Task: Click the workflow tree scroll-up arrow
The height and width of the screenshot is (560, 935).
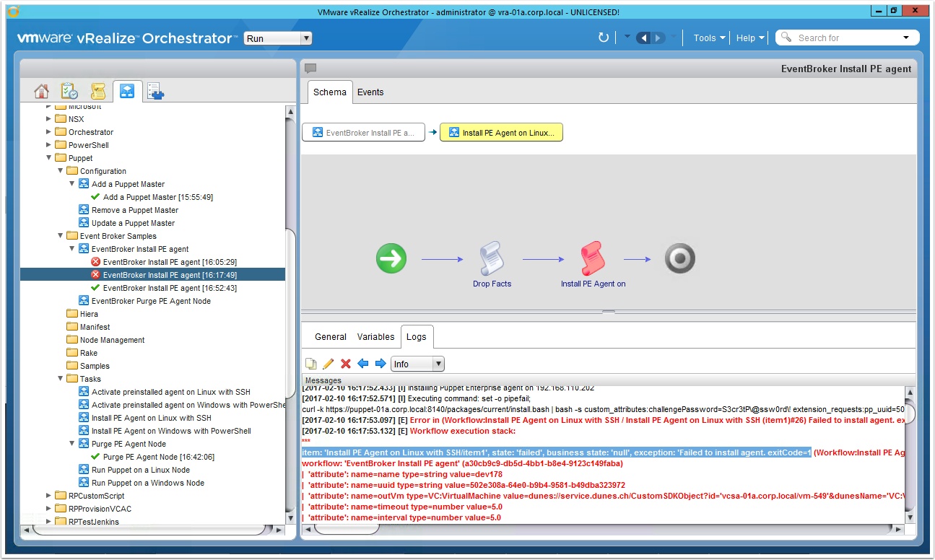Action: click(x=290, y=111)
